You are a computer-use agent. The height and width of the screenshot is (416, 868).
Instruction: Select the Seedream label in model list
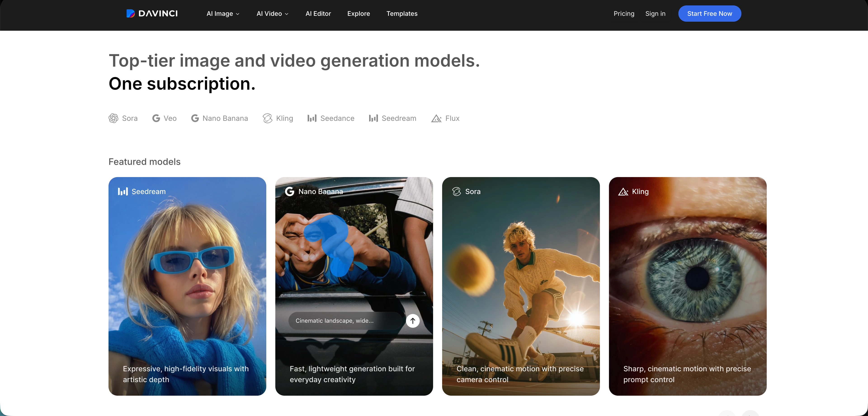point(399,119)
